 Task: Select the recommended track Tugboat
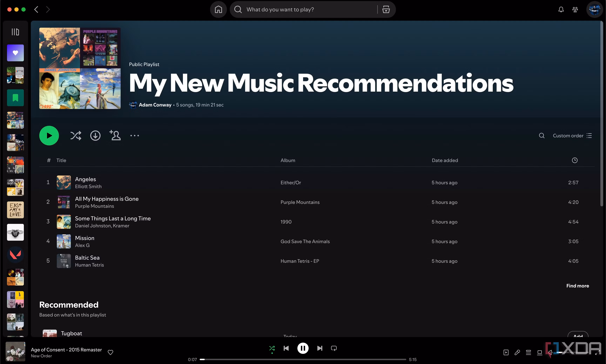click(x=71, y=333)
